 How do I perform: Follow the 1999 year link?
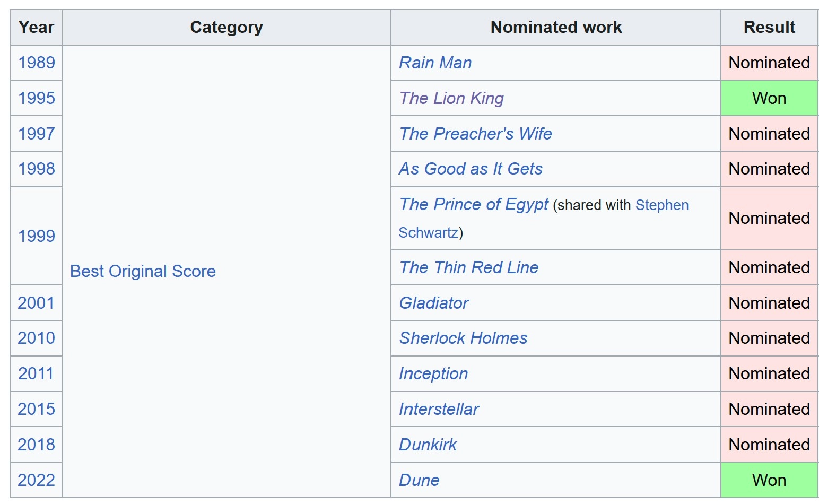pyautogui.click(x=37, y=236)
